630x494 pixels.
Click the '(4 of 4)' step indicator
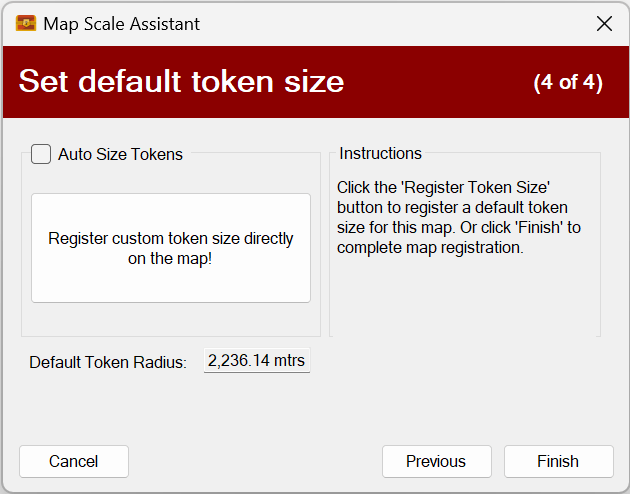[x=568, y=82]
